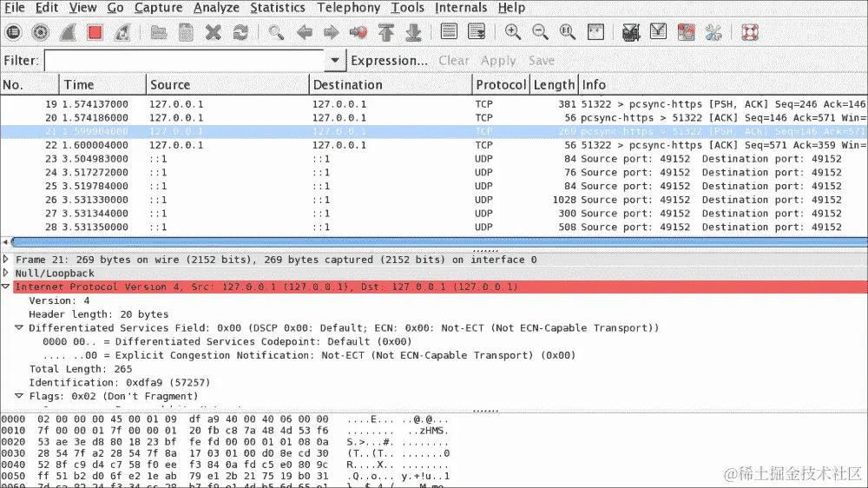Open the filter history dropdown arrow
This screenshot has height=488, width=868.
(335, 61)
